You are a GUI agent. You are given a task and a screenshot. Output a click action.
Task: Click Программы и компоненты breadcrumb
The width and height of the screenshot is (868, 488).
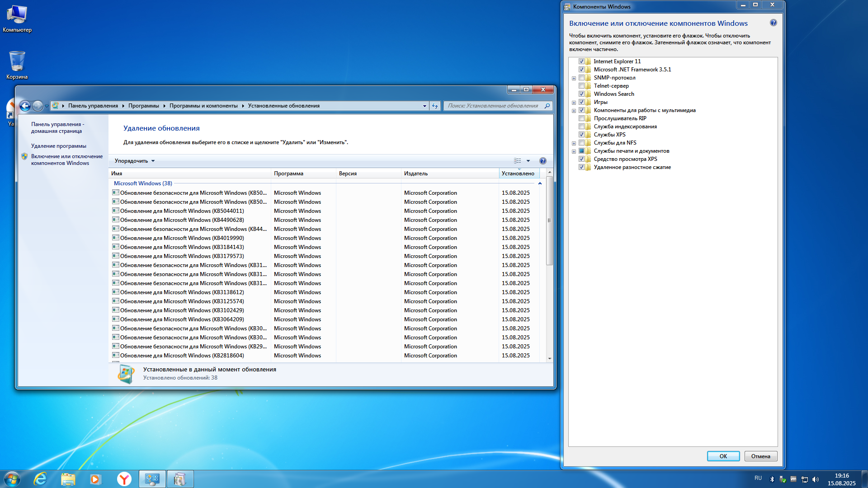click(x=203, y=106)
